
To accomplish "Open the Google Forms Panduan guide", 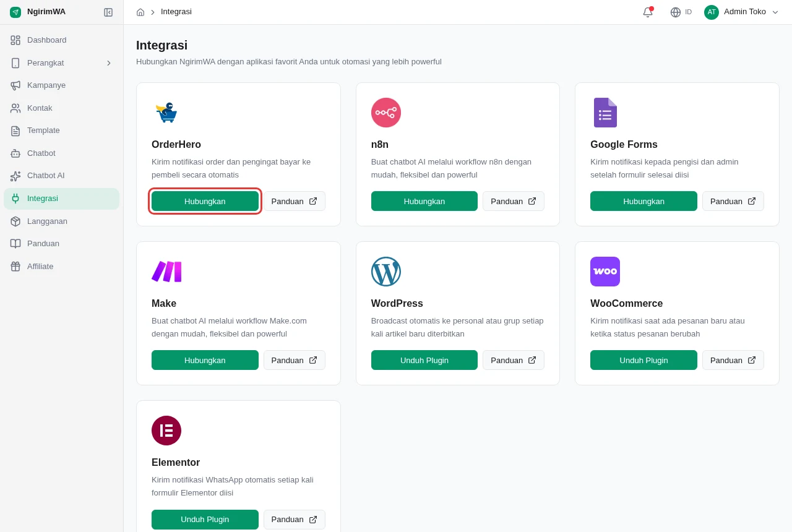I will tap(733, 201).
